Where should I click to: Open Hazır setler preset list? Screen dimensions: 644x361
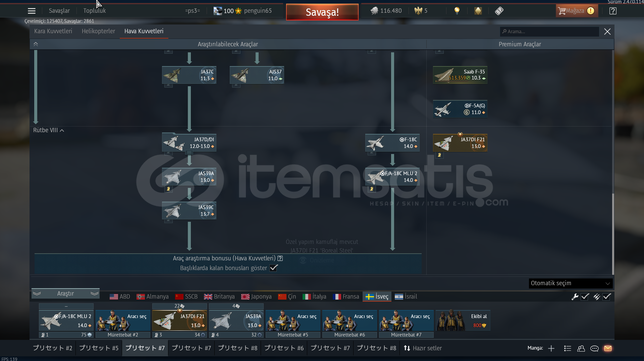tap(423, 348)
